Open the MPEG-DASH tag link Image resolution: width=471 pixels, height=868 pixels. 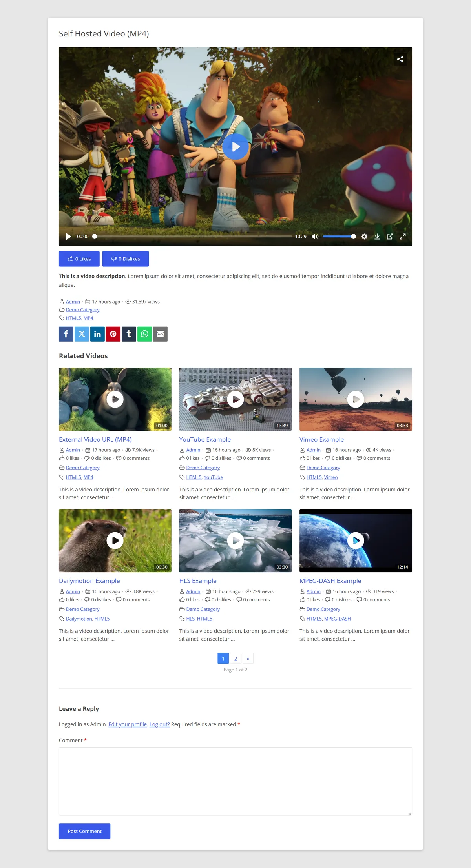click(x=338, y=619)
